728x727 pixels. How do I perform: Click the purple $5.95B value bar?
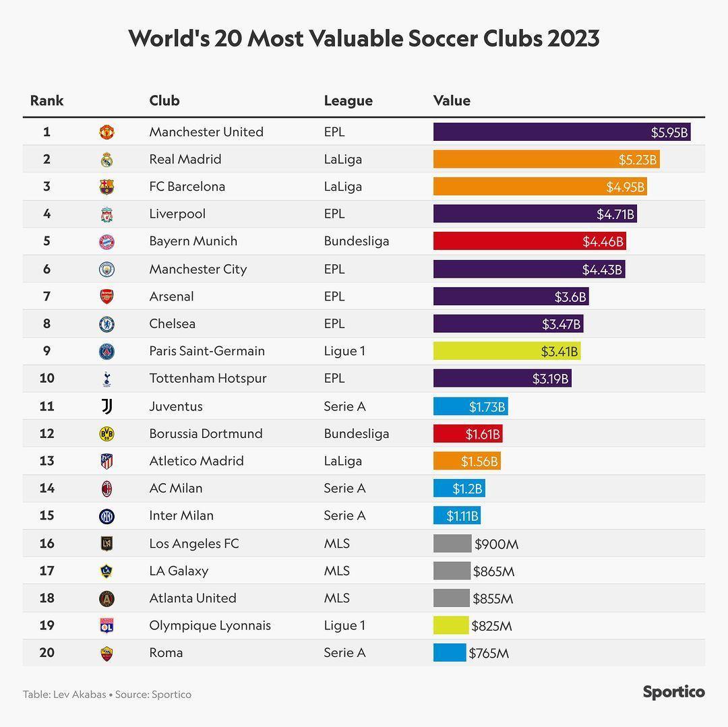tap(562, 132)
